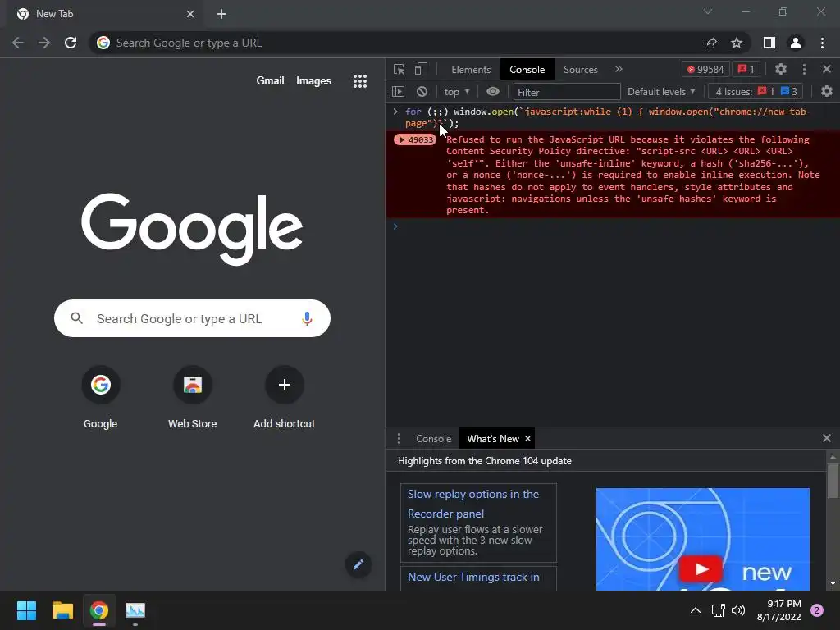Show hidden tray icons chevron

(696, 610)
